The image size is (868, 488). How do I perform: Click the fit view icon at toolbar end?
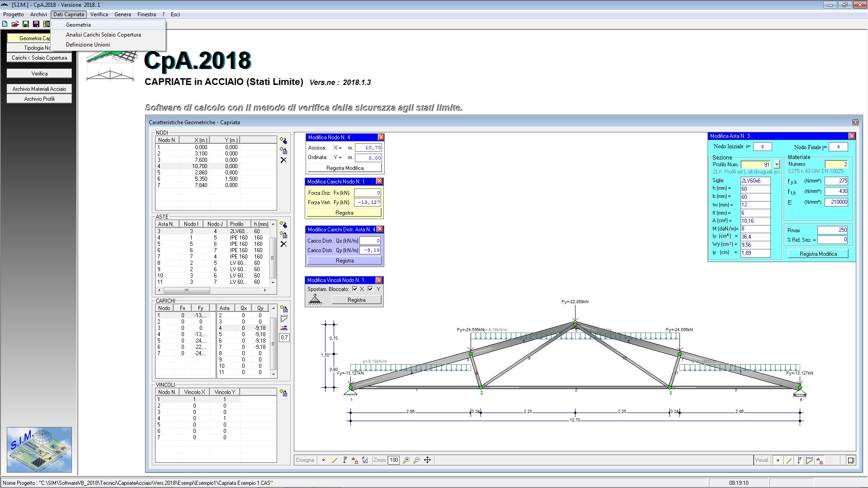point(850,460)
